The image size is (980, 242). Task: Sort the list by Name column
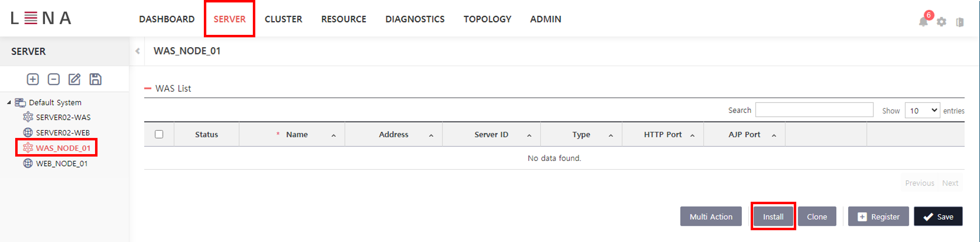coord(297,134)
